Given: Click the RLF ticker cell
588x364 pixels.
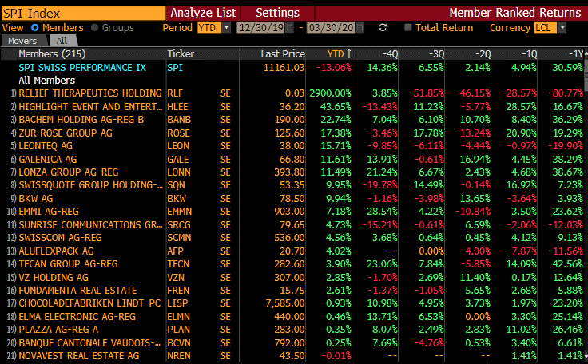Looking at the screenshot, I should point(176,93).
